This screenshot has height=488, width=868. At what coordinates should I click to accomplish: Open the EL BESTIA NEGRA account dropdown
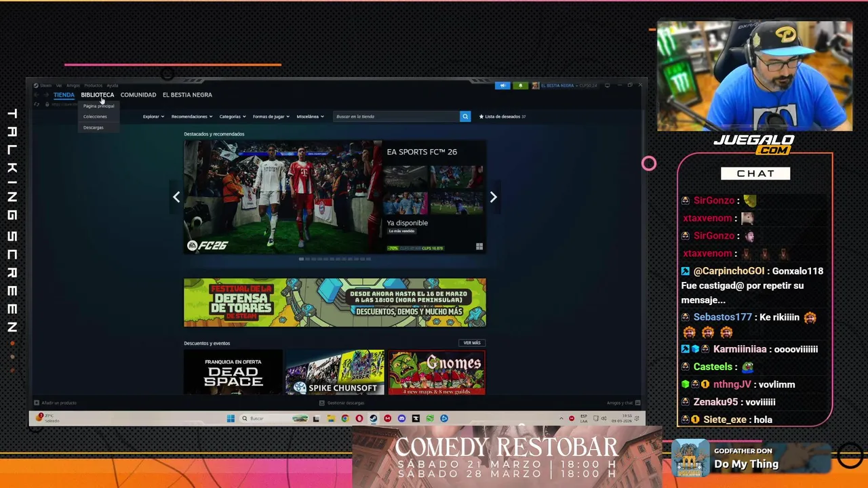(x=568, y=85)
